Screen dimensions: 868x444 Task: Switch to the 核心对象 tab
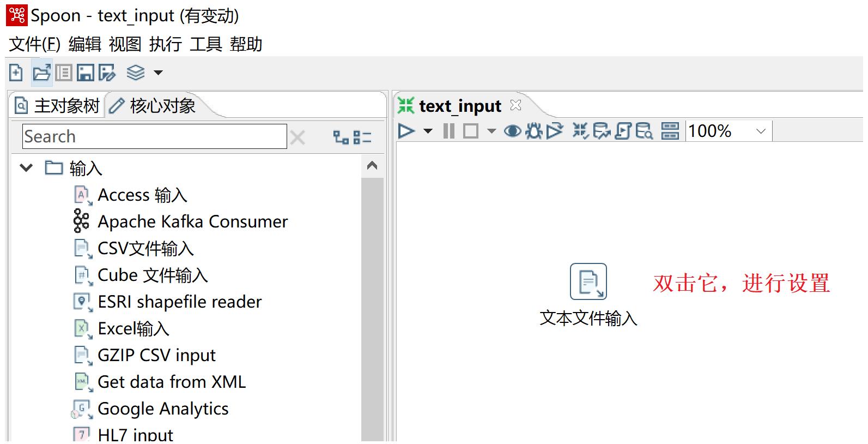click(x=153, y=106)
